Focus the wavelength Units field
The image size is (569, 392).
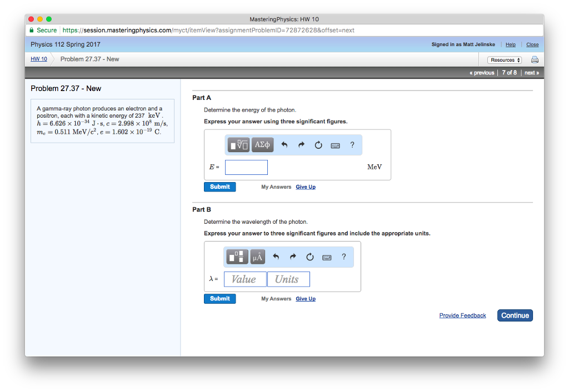point(288,279)
